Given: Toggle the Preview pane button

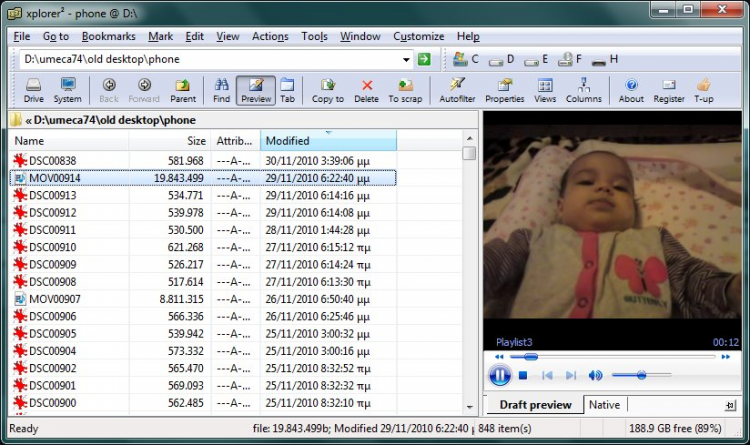Looking at the screenshot, I should [x=256, y=90].
